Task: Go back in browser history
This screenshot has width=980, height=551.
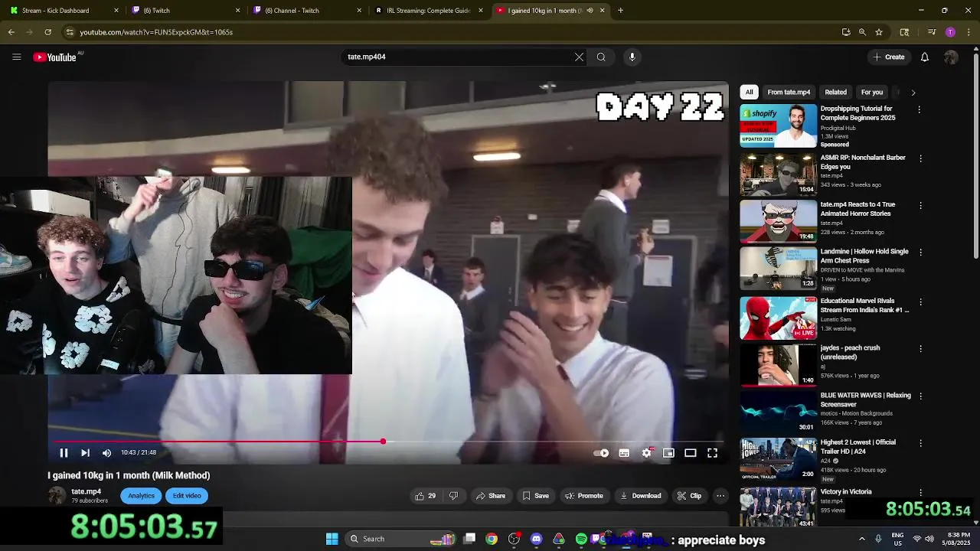Action: 11,32
